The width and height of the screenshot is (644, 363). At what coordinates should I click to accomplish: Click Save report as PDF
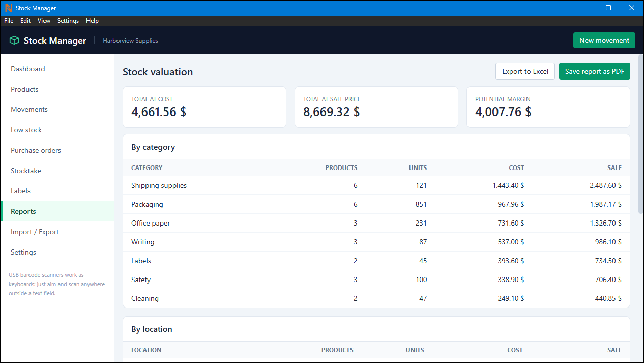point(595,71)
